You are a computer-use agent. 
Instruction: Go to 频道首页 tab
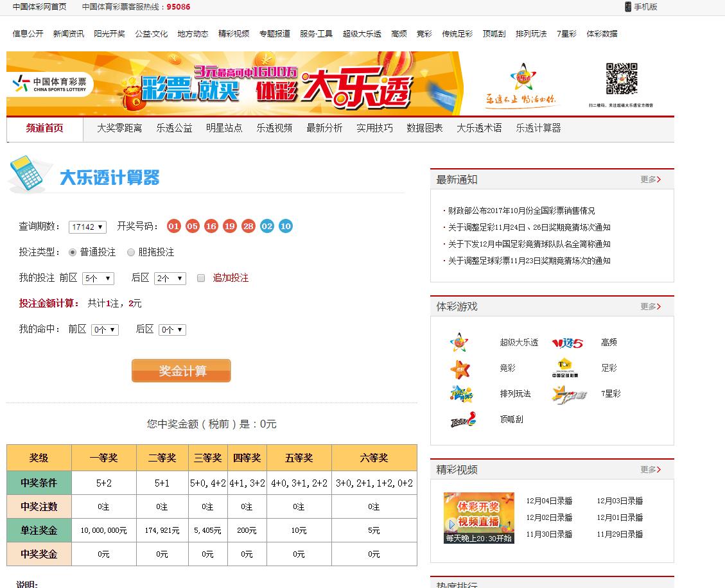click(x=45, y=128)
